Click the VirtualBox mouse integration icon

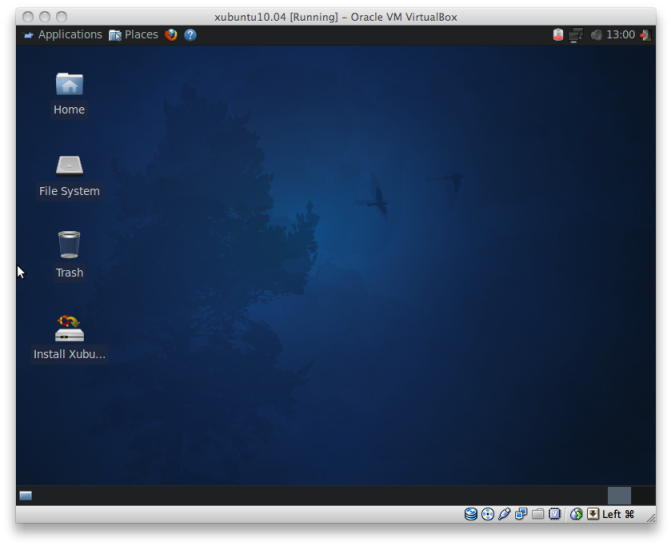click(x=576, y=514)
